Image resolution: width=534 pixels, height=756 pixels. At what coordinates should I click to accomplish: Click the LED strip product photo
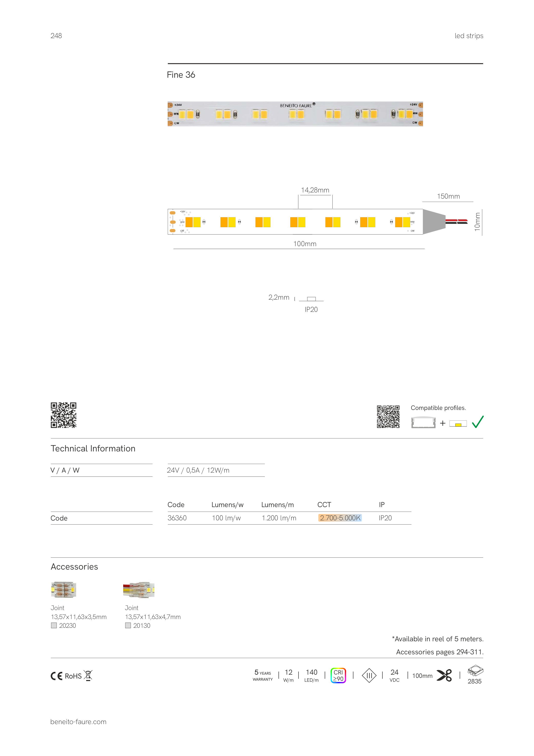(295, 114)
